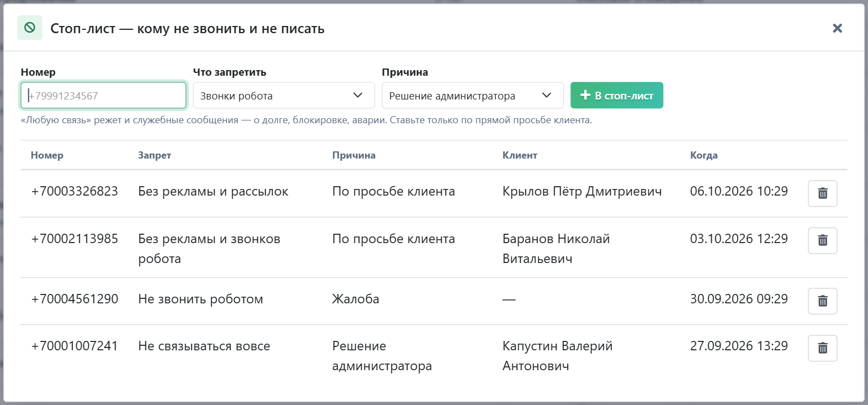Click date 03.10.2026 12:29

tap(739, 239)
